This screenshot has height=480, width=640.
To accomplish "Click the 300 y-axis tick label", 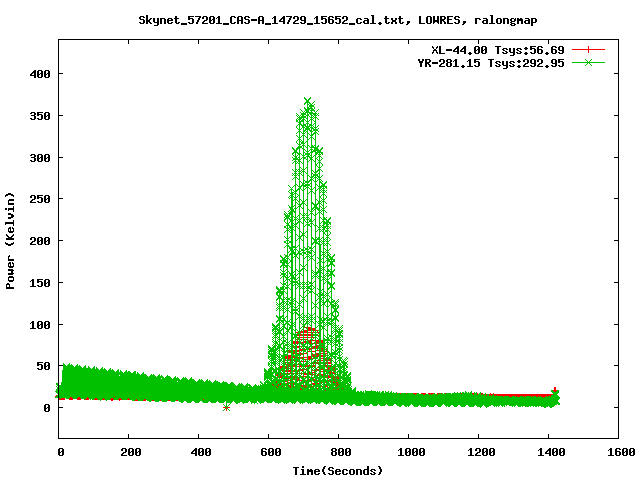I will (x=40, y=158).
